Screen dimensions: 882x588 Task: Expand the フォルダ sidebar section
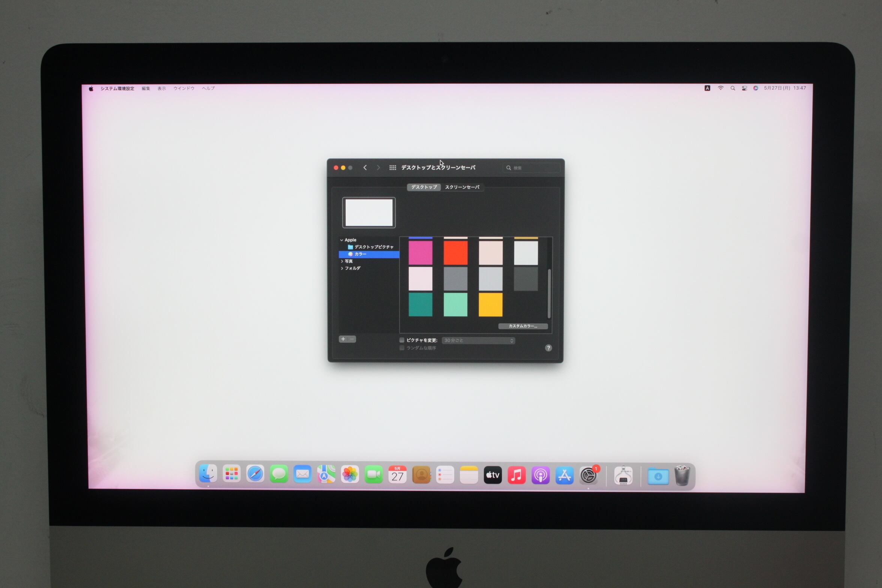click(x=342, y=268)
